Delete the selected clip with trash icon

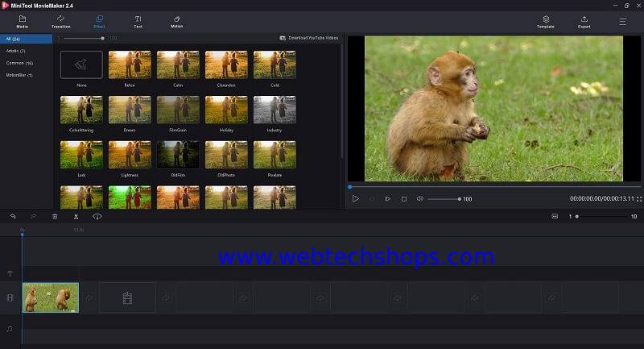coord(55,216)
